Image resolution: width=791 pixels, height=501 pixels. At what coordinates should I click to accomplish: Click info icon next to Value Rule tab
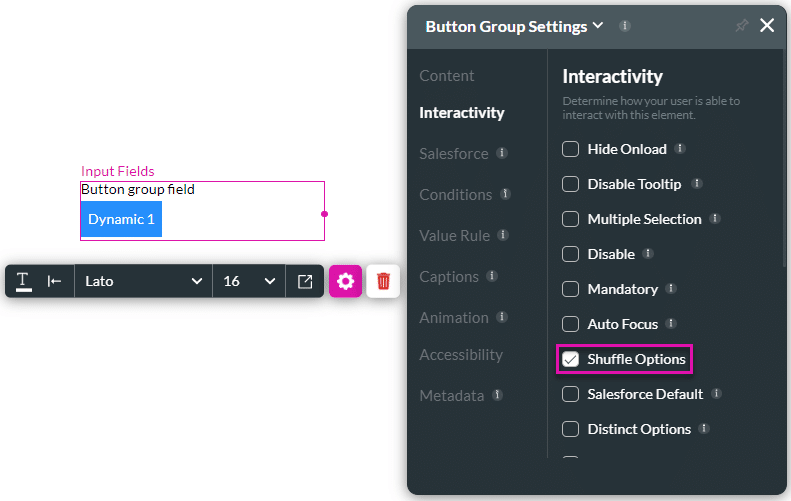coord(502,235)
